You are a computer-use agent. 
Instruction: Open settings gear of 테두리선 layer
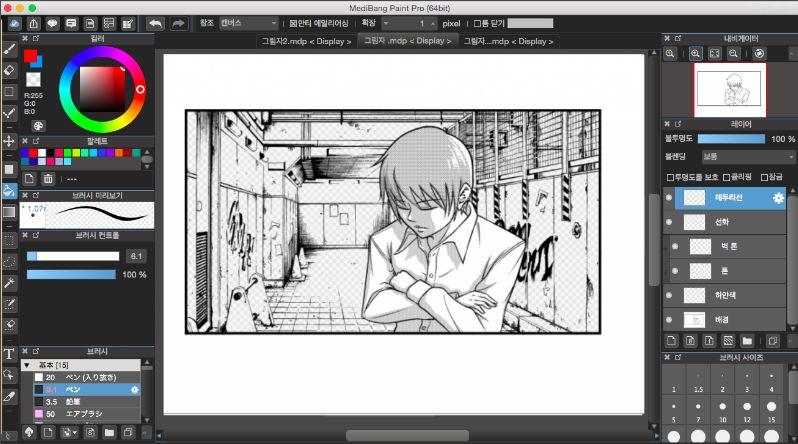[x=778, y=198]
